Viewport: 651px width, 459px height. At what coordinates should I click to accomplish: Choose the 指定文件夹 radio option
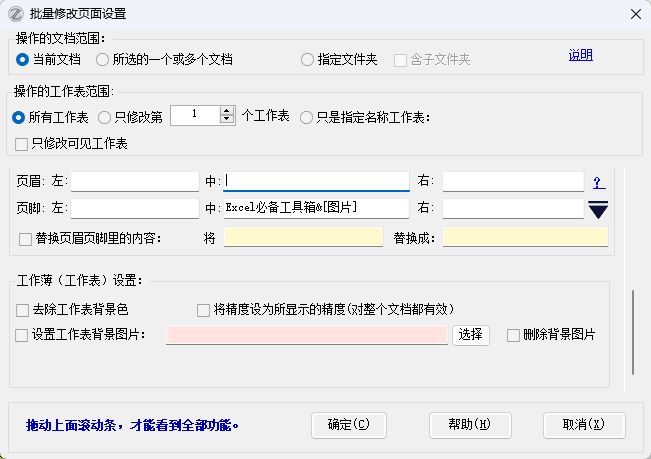coord(308,60)
